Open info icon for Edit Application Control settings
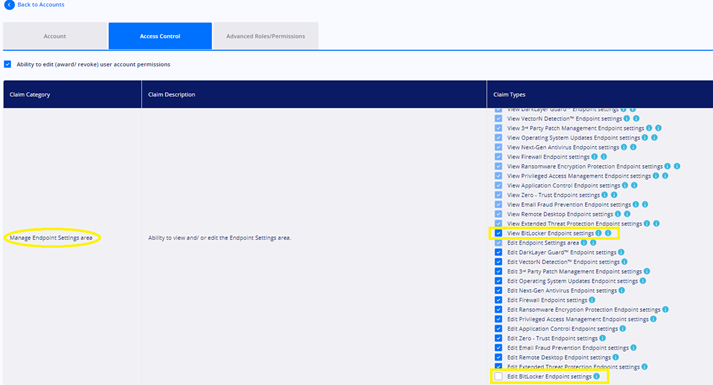Screen dimensions: 713x385 tap(623, 329)
